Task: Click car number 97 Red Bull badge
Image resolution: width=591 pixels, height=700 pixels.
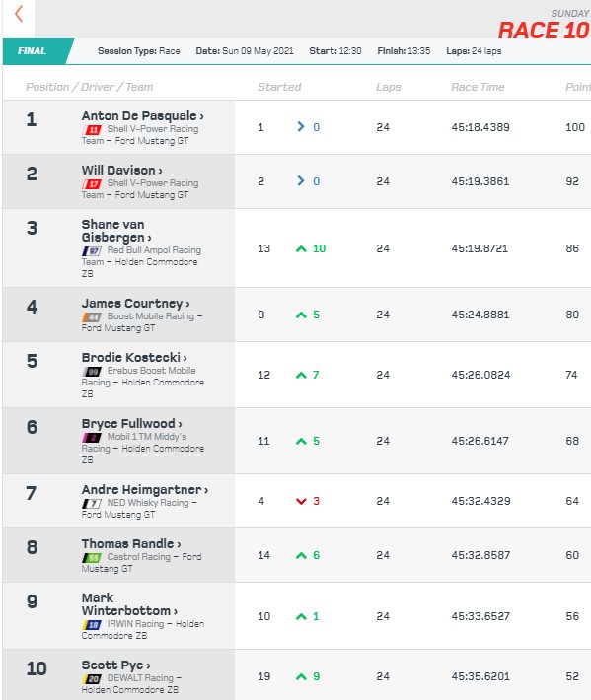Action: 92,250
